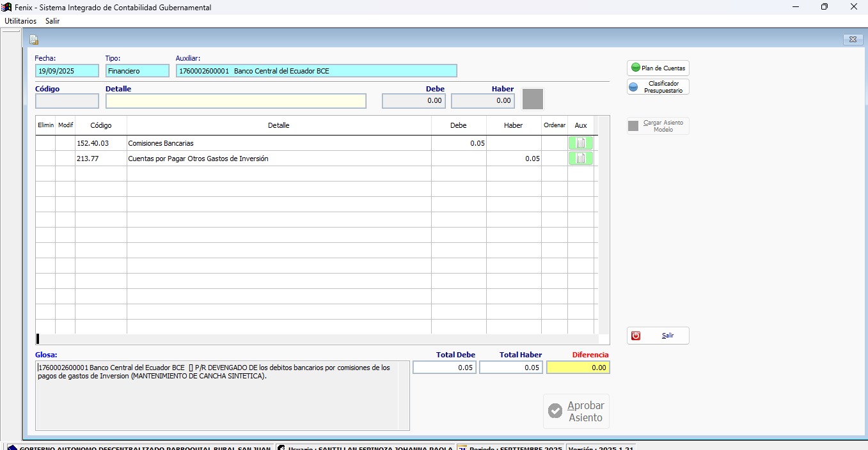Open Aux document icon for Comisiones Bancarias row
Viewport: 868px width, 450px height.
click(x=580, y=143)
